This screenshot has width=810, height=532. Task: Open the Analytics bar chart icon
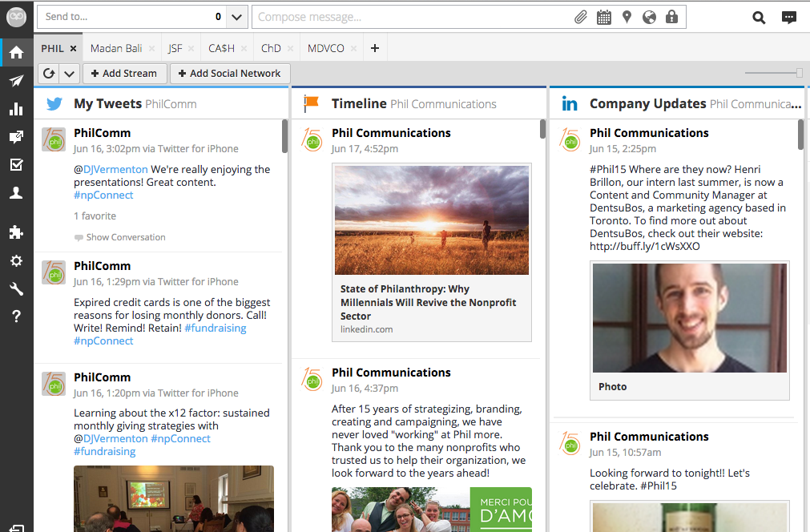[16, 108]
